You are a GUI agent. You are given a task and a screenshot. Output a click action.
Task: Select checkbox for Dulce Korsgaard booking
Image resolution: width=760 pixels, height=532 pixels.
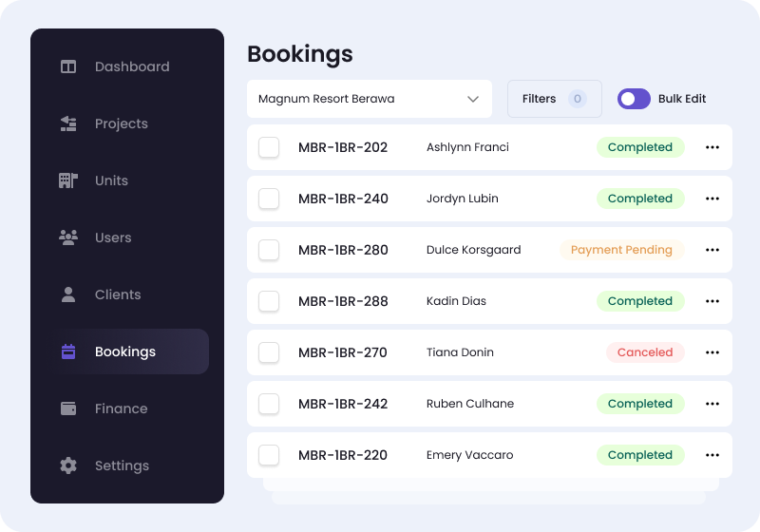[x=269, y=250]
